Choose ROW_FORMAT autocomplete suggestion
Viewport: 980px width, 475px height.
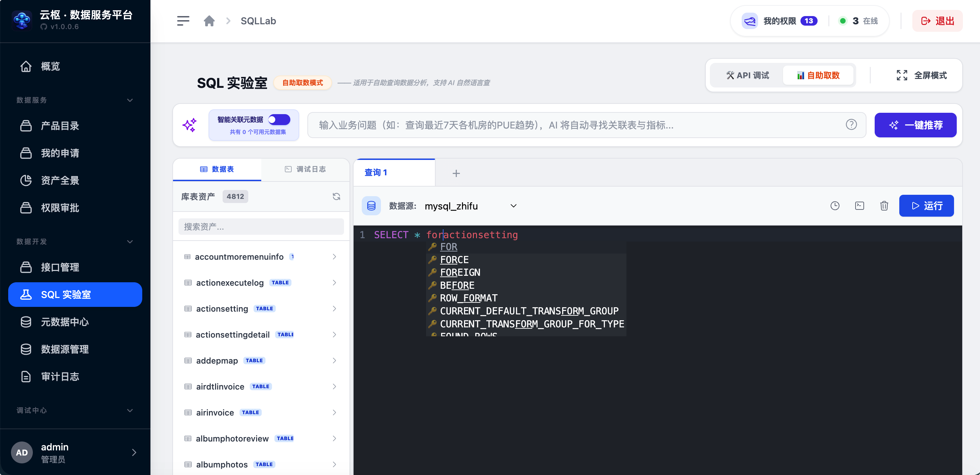click(526, 298)
